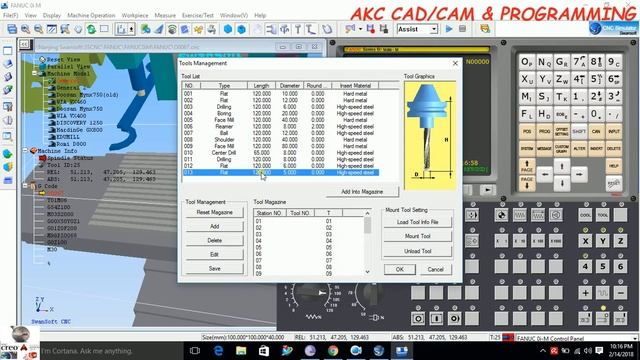Click the zoom out magnifier icon

tap(38, 29)
